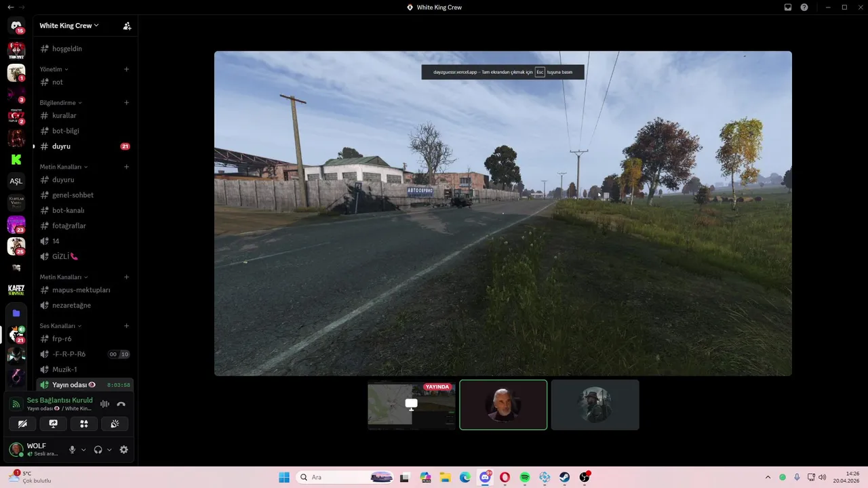Open the Discord inbox icon
Image resolution: width=868 pixels, height=488 pixels.
point(788,7)
